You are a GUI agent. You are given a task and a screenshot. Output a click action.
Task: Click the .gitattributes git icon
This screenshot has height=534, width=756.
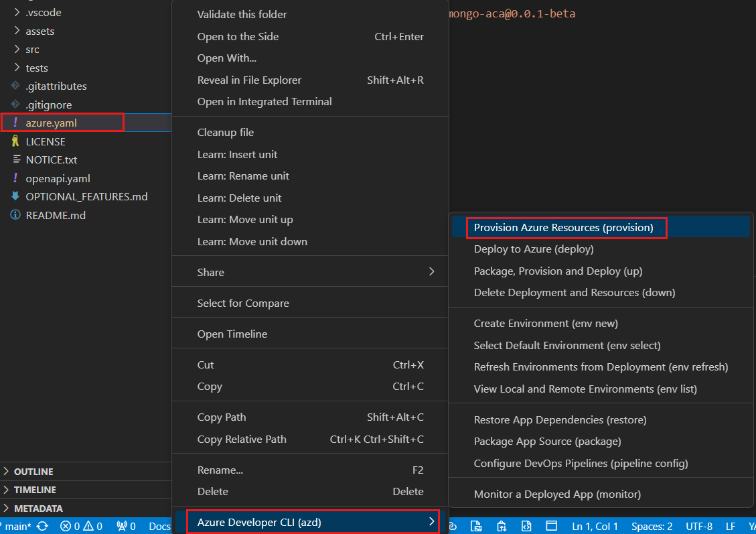(15, 85)
